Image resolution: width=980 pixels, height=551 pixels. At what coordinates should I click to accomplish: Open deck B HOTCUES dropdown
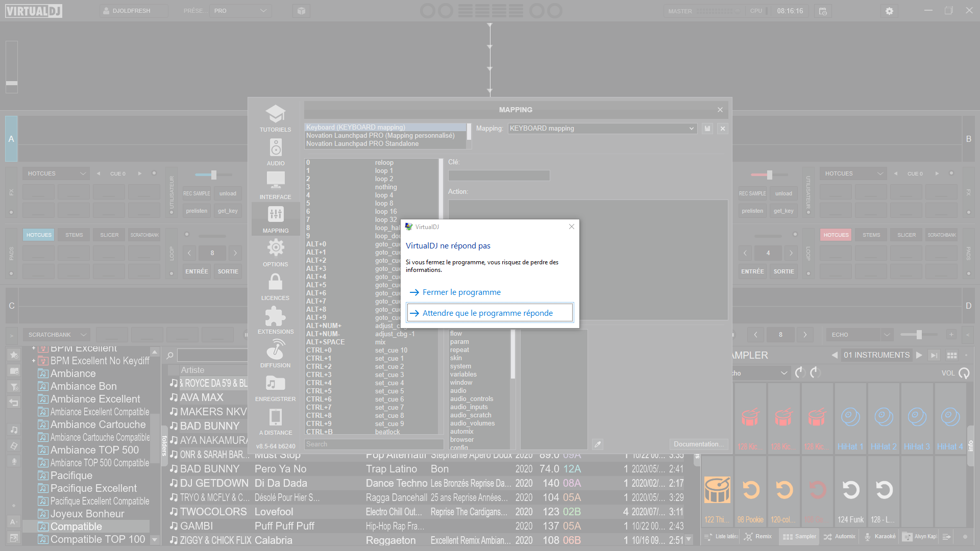click(x=853, y=173)
